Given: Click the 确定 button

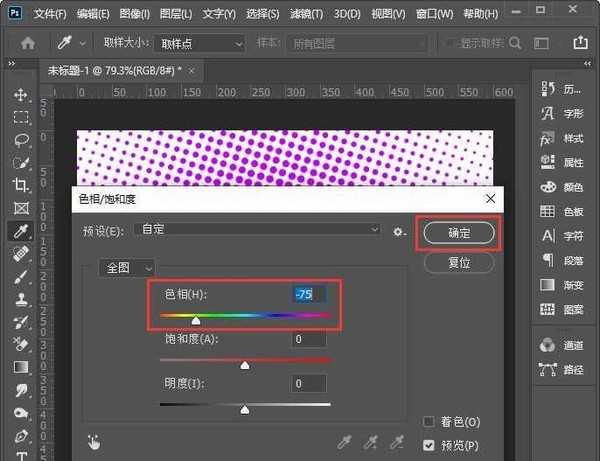Looking at the screenshot, I should coord(459,232).
